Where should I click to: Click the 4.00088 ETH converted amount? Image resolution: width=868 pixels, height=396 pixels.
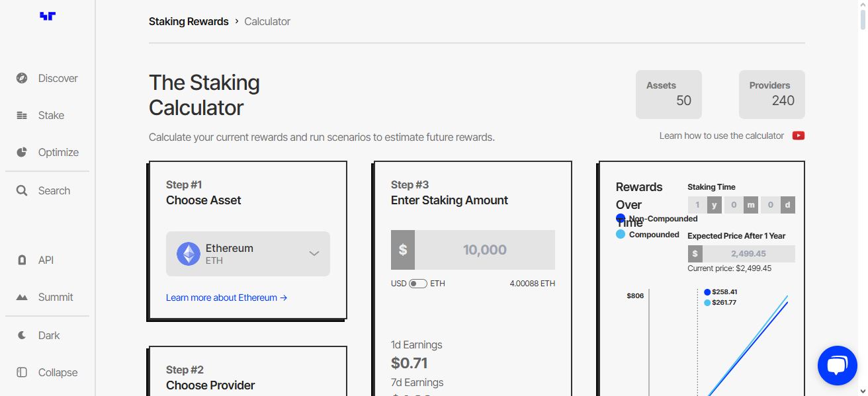click(x=532, y=284)
